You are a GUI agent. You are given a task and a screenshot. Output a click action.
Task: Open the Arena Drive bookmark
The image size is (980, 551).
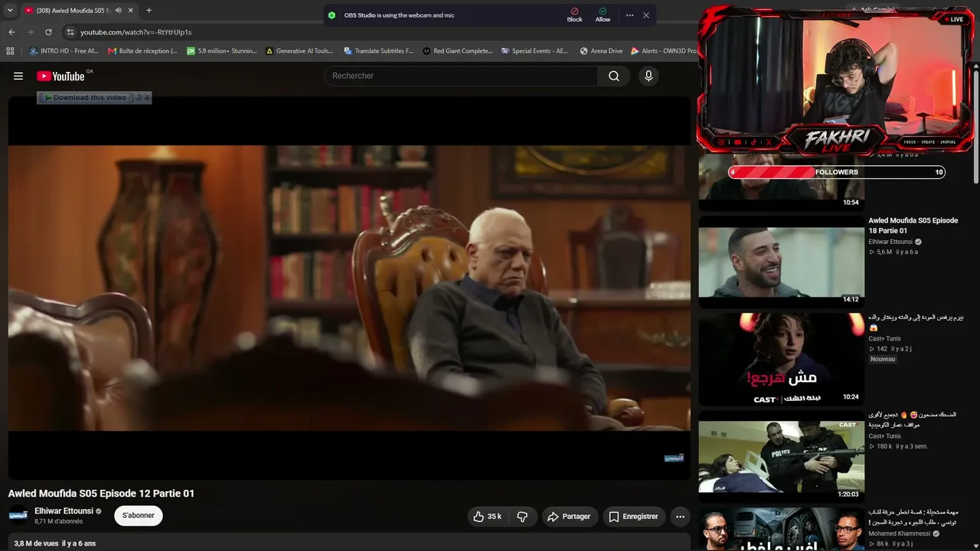602,51
